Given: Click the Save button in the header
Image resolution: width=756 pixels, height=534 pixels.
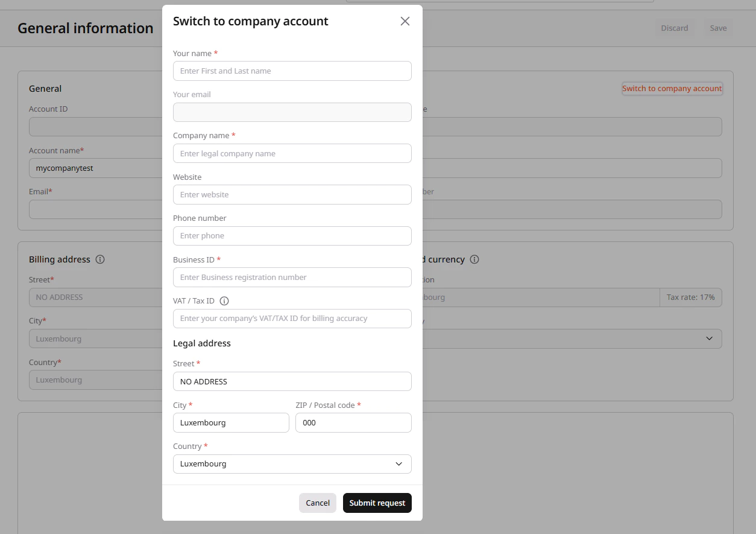Looking at the screenshot, I should point(718,28).
